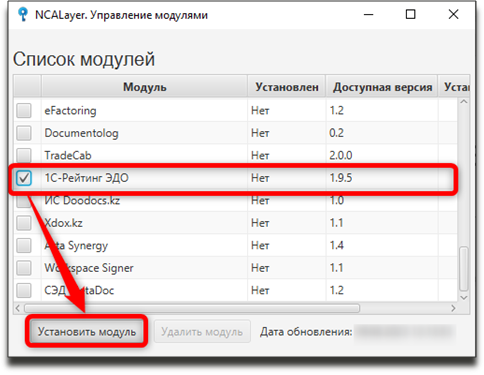Click the NCALayer app icon in title bar
484x375 pixels.
coord(23,14)
